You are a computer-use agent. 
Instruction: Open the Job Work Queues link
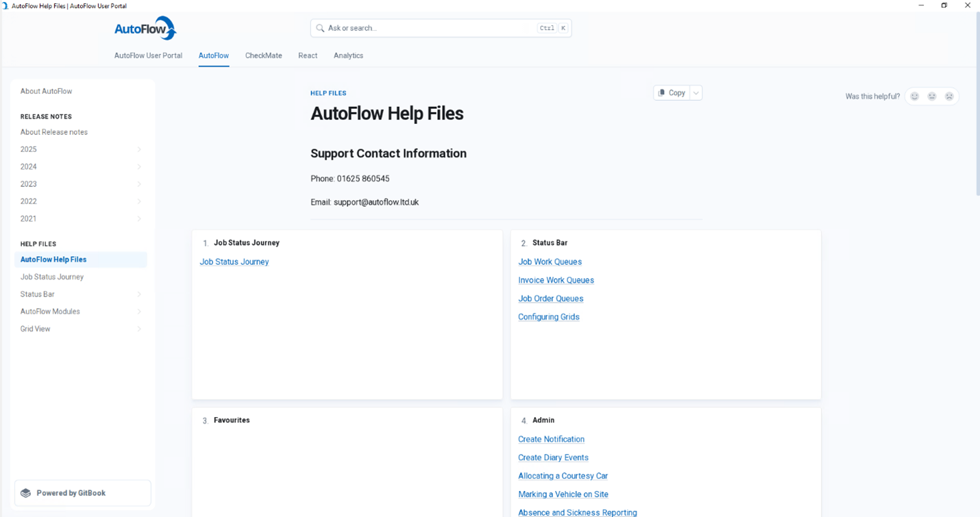550,262
